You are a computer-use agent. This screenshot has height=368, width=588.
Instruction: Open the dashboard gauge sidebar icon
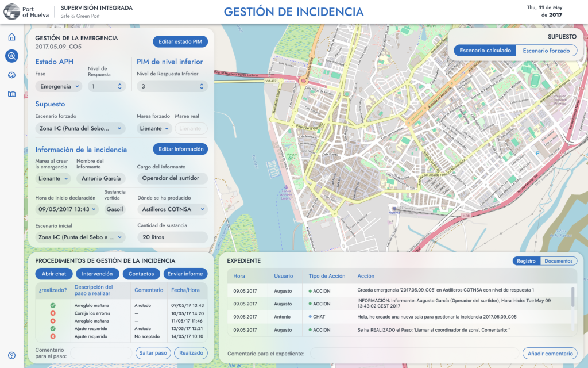coord(11,75)
